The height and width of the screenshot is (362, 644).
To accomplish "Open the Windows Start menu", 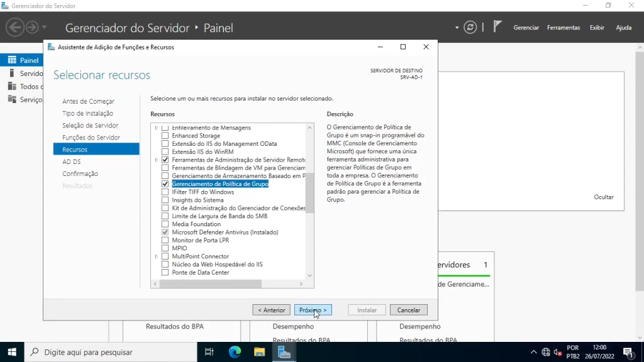I will tap(12, 352).
